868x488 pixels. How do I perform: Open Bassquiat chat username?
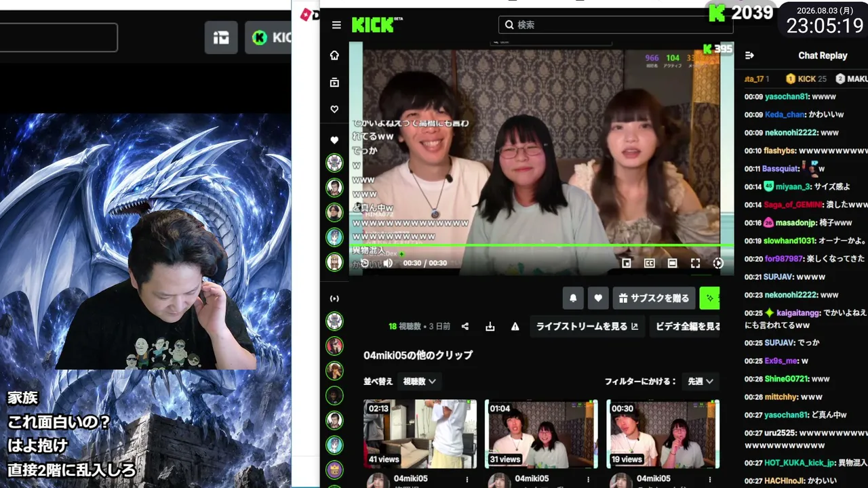(x=781, y=169)
